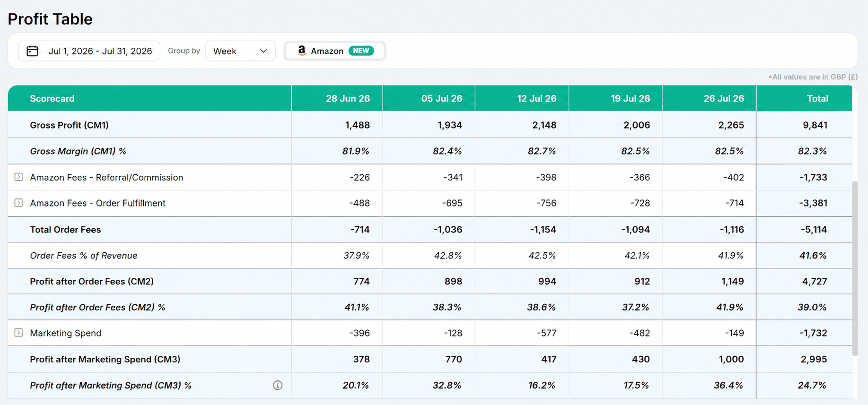
Task: Click CM3 profit total 2,995
Action: pos(814,360)
